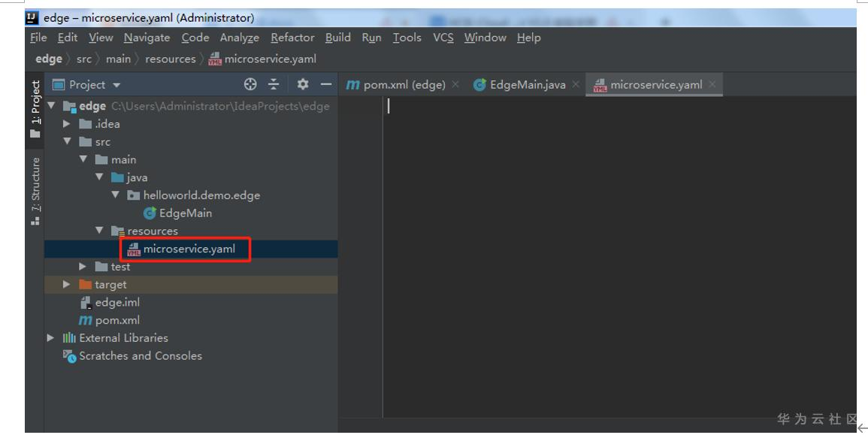The height and width of the screenshot is (438, 868).
Task: Expand the .idea folder
Action: point(67,123)
